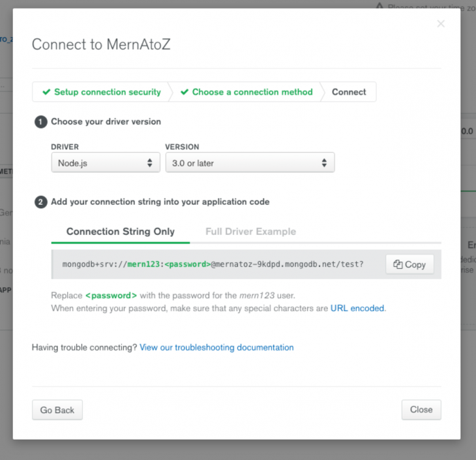Viewport: 476px width, 460px height.
Task: Go to the Connect step
Action: click(x=349, y=92)
